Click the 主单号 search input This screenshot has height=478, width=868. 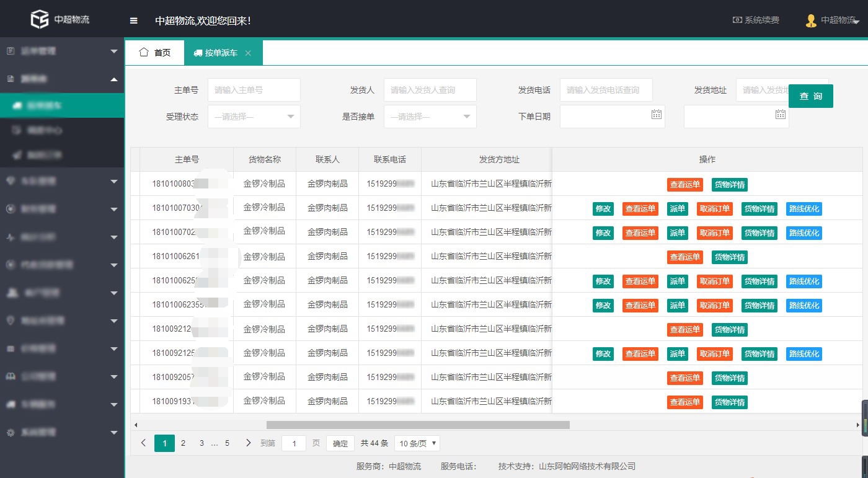click(x=254, y=90)
